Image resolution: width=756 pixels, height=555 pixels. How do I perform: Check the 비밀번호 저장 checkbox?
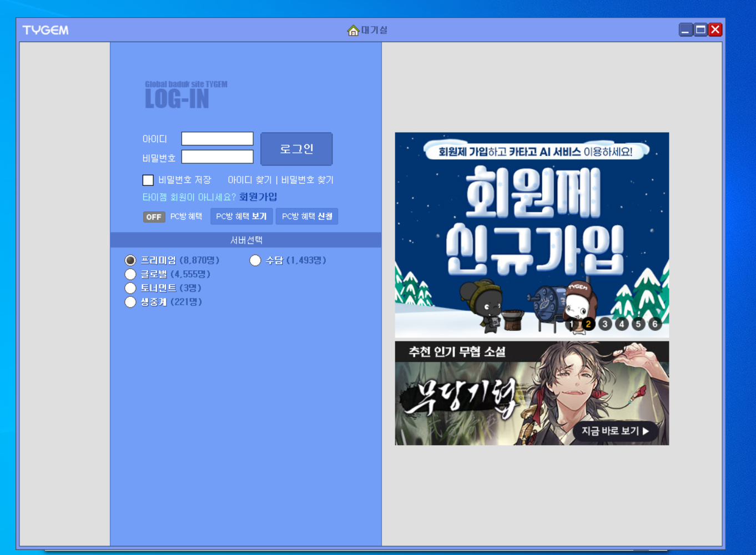(x=148, y=180)
